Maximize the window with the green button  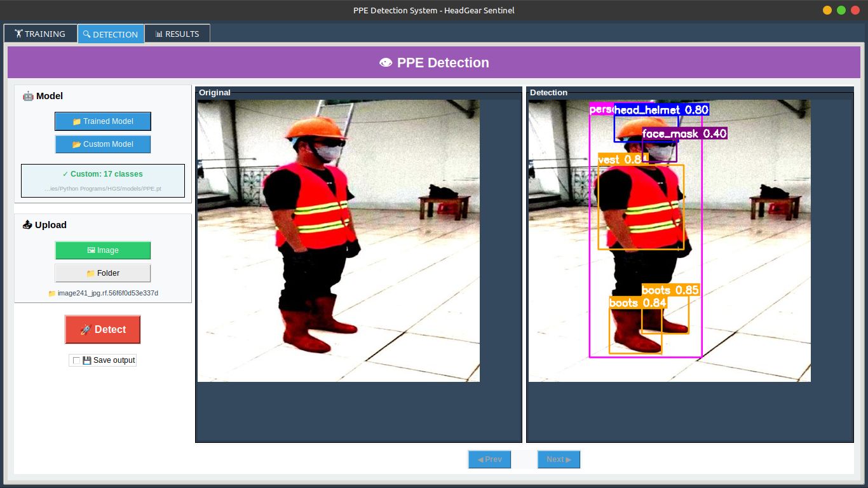(x=841, y=10)
